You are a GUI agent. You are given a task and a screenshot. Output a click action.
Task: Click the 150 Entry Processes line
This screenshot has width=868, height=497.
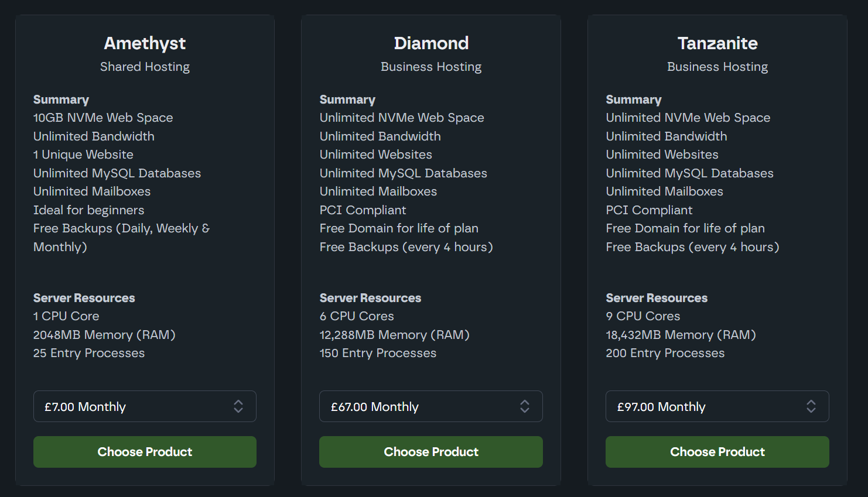(x=378, y=353)
